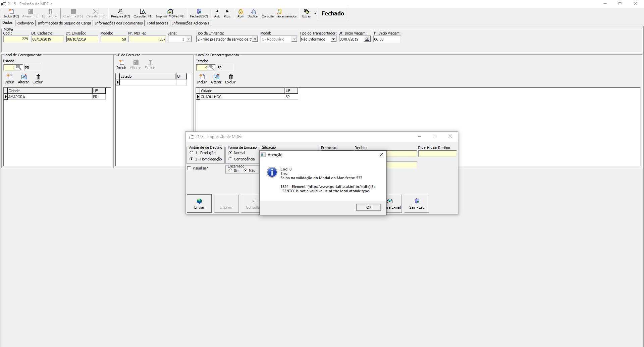Maximize the Impressão de MDFe window
Screen dimensions: 644x347
[435, 136]
